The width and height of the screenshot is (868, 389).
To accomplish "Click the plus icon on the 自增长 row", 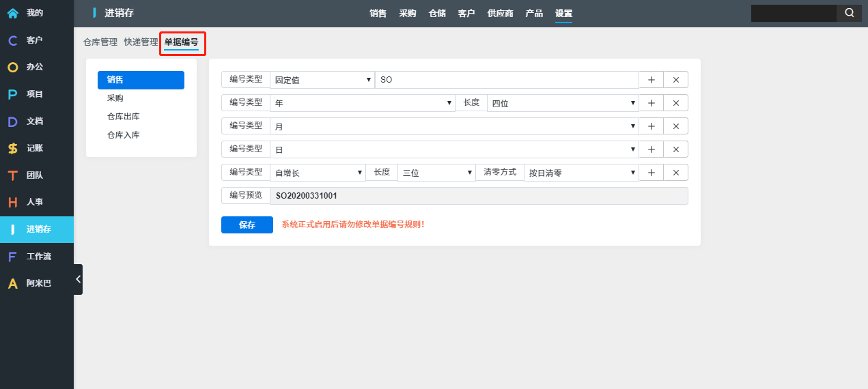I will (651, 173).
